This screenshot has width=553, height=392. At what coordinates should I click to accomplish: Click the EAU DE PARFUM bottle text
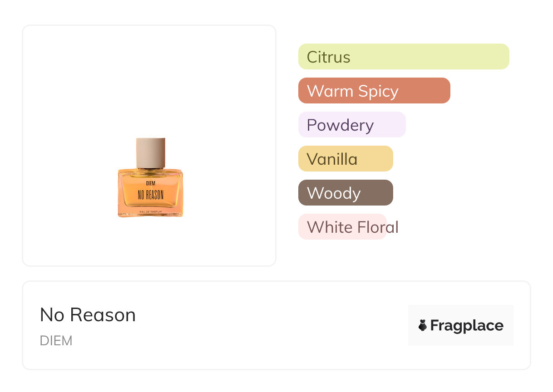[150, 212]
